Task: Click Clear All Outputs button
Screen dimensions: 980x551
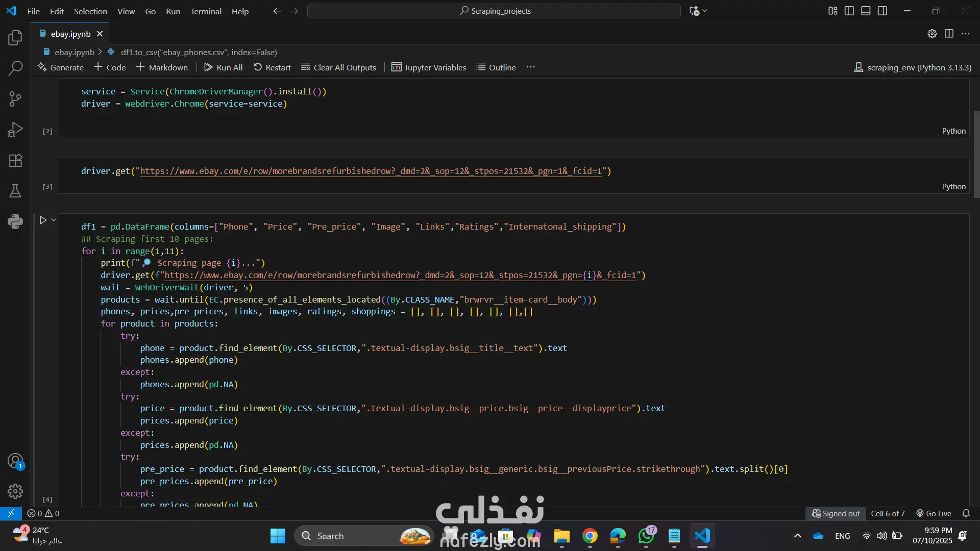Action: pos(338,67)
